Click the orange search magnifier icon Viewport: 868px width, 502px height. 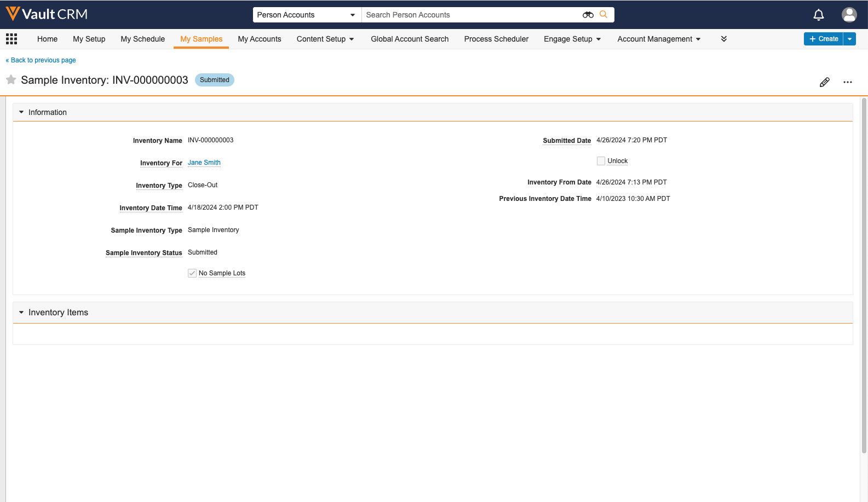pos(603,15)
